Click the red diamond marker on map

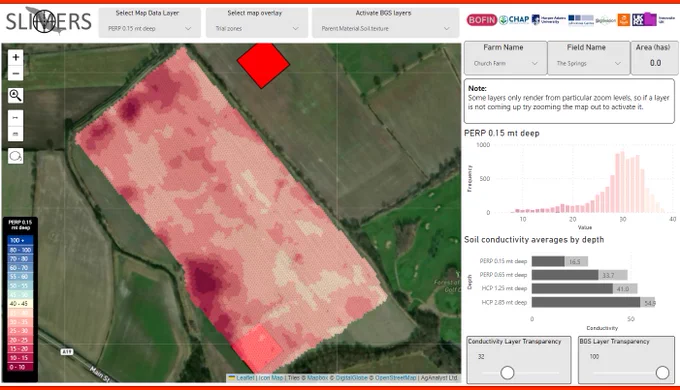(x=263, y=64)
